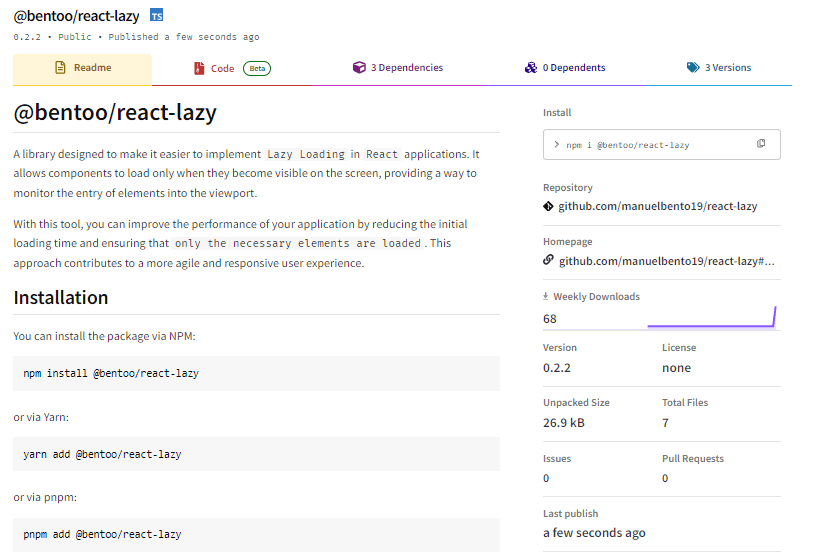Viewport: 838px width, 558px height.
Task: Click the large @bentoo/react-lazy readme heading
Action: [115, 112]
